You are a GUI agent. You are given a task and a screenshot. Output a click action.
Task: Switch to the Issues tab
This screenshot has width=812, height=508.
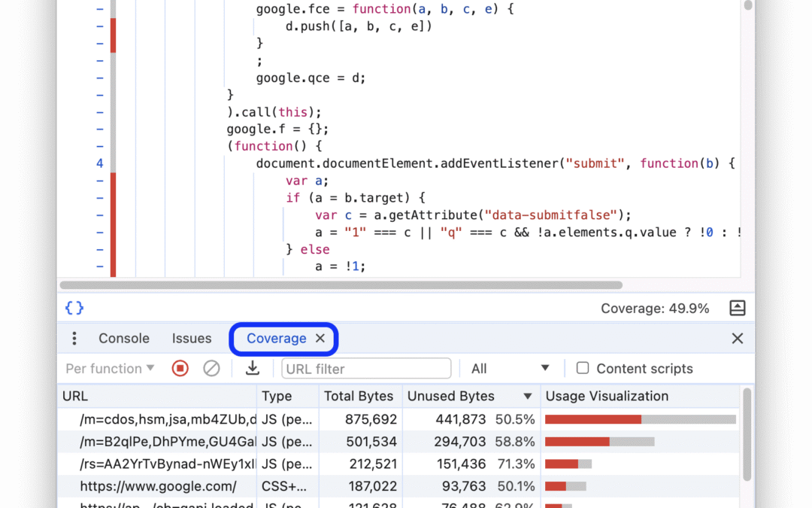[x=192, y=339]
